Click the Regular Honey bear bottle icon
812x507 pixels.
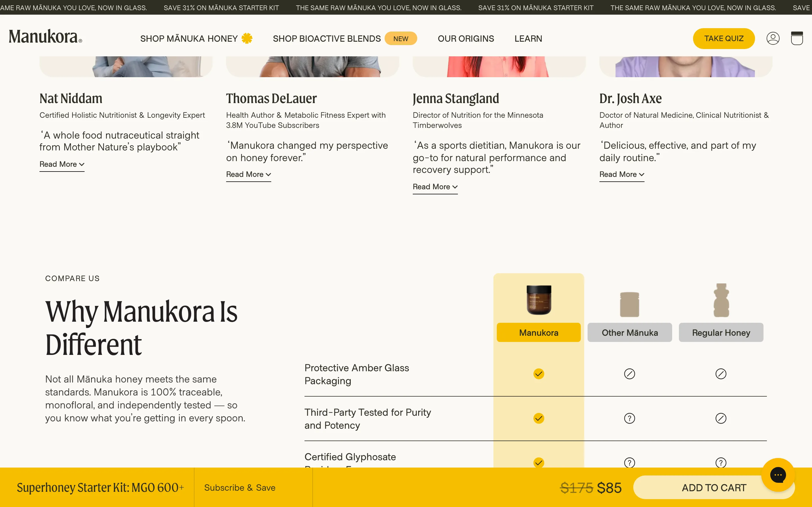pos(721,300)
